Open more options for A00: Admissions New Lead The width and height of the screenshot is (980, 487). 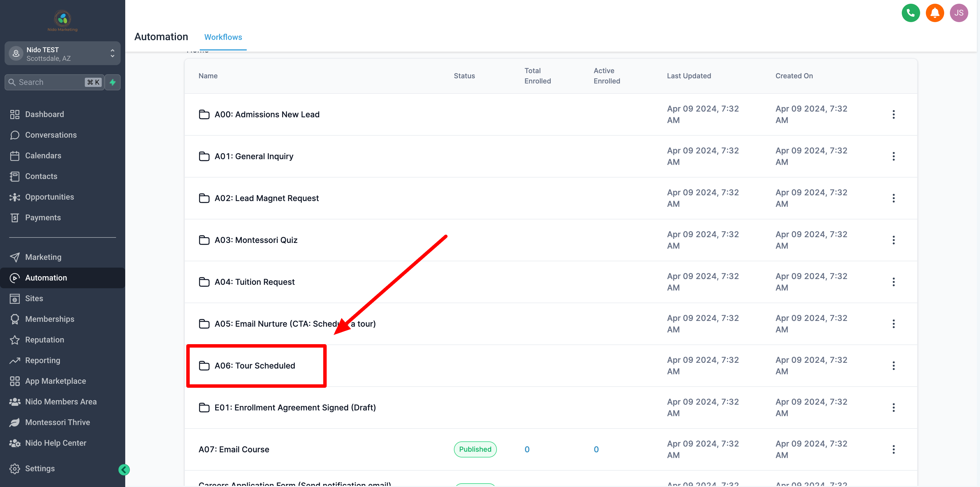(x=893, y=114)
